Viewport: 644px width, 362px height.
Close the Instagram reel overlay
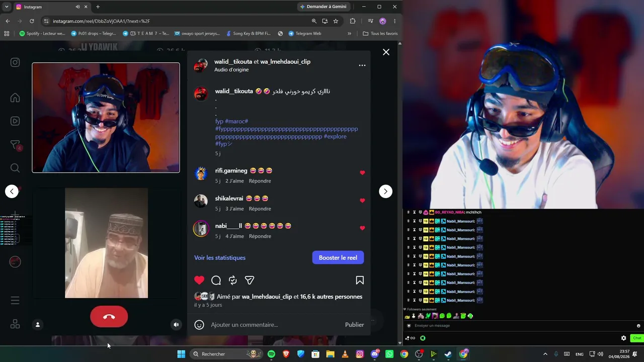click(386, 52)
